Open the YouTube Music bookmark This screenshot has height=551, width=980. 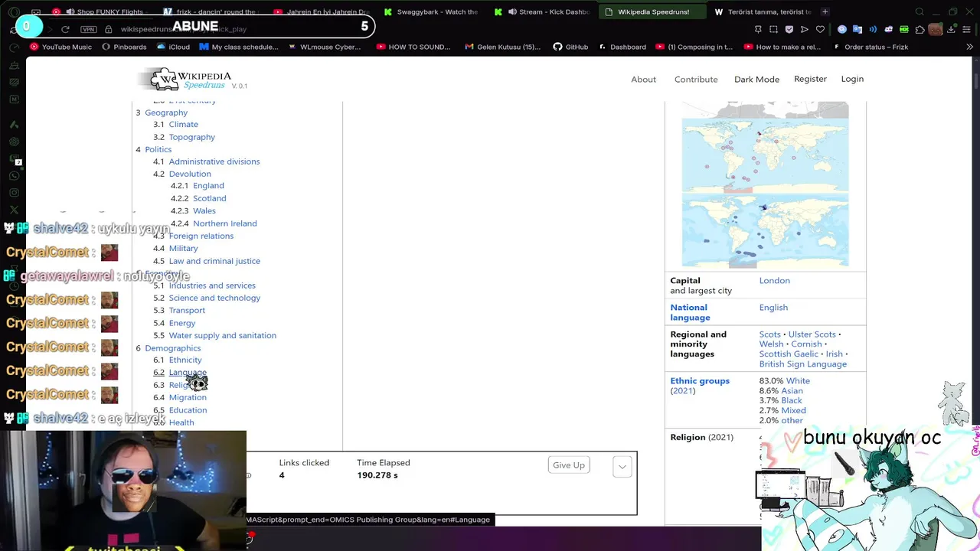coord(60,47)
